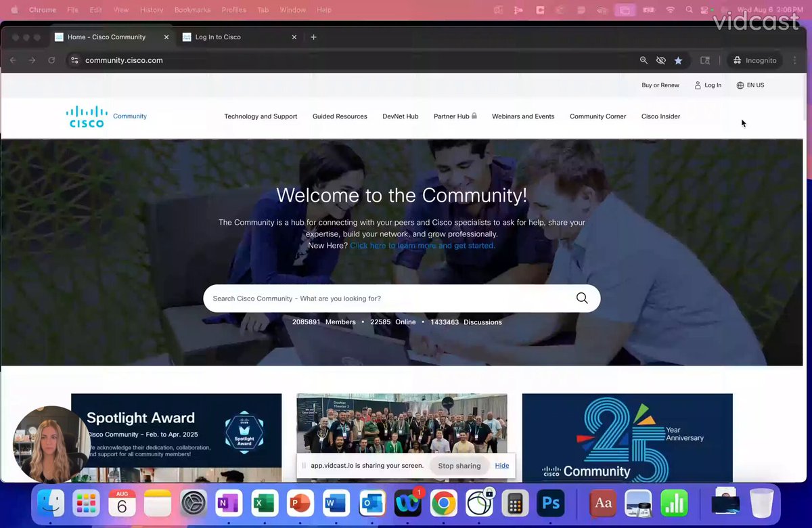Launch Photoshop from the Dock

(x=550, y=503)
